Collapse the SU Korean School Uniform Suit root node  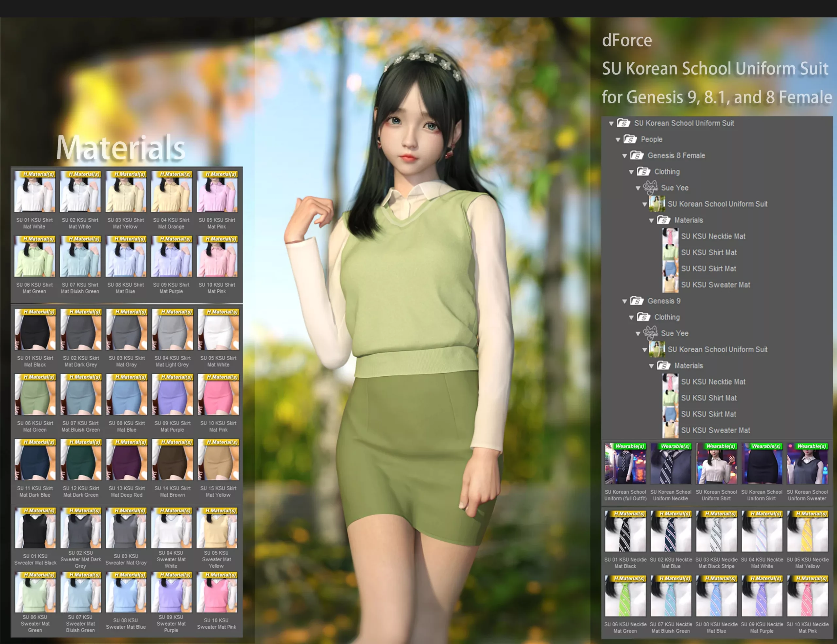(611, 123)
